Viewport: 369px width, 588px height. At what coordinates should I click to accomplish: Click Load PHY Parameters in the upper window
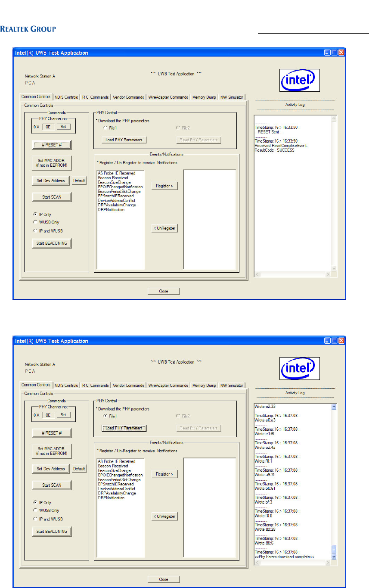point(124,140)
